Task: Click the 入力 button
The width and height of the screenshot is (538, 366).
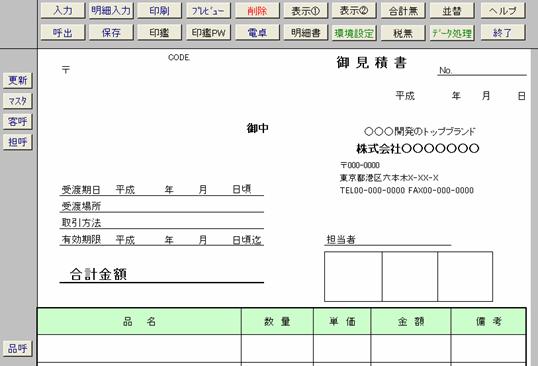Action: point(63,11)
